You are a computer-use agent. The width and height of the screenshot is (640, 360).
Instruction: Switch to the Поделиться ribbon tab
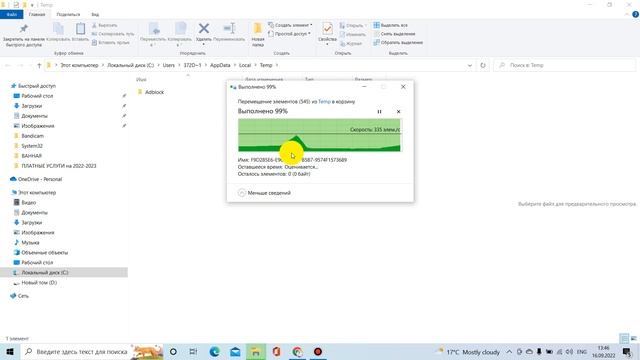coord(68,14)
